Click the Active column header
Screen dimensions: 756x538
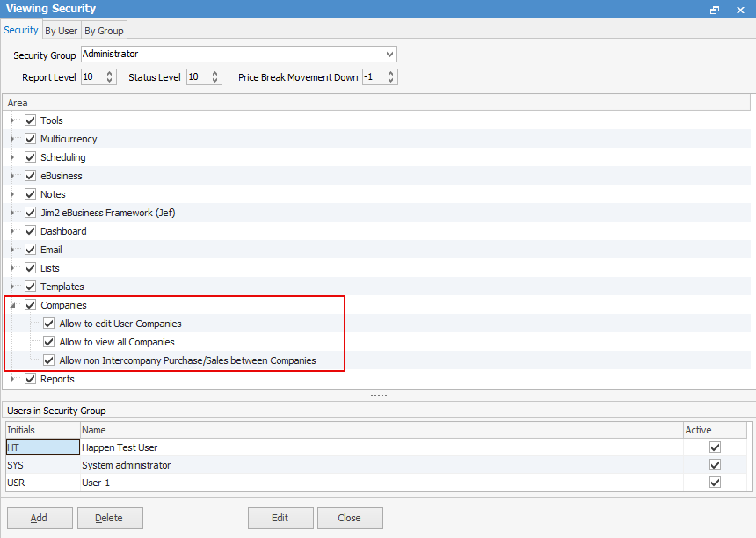(715, 430)
